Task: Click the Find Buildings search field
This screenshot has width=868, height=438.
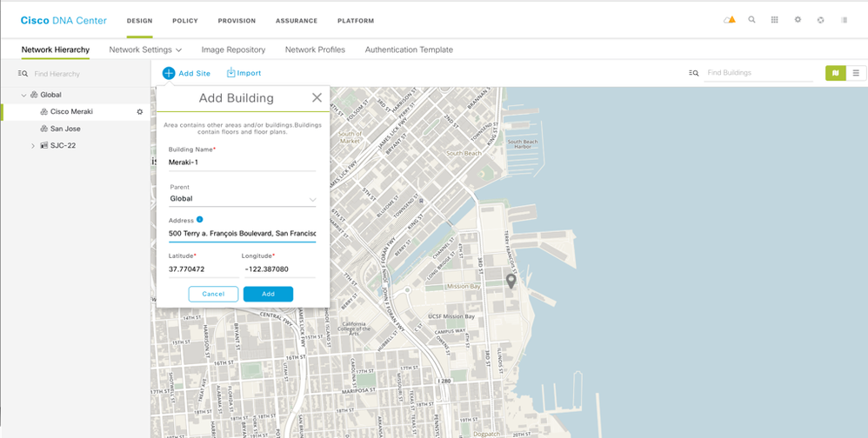Action: click(758, 73)
